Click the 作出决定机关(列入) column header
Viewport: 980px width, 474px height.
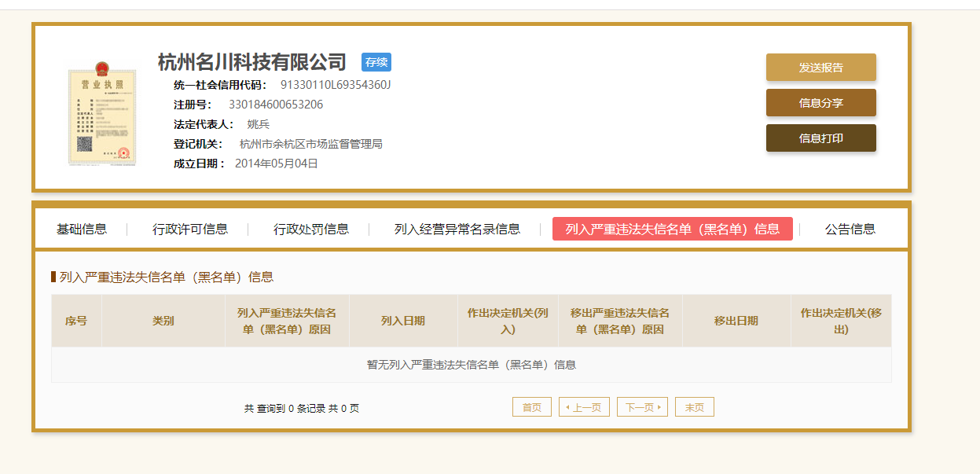click(x=508, y=321)
